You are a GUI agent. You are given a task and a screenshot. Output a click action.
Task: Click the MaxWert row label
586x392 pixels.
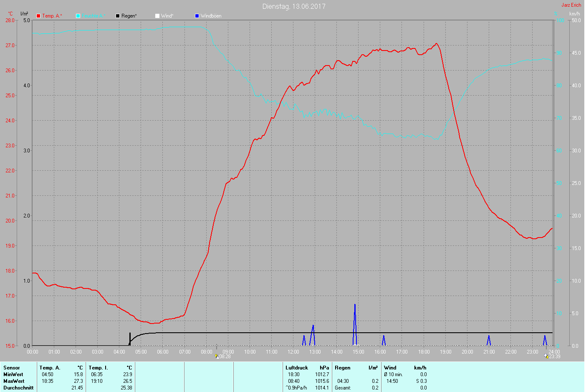click(x=14, y=381)
